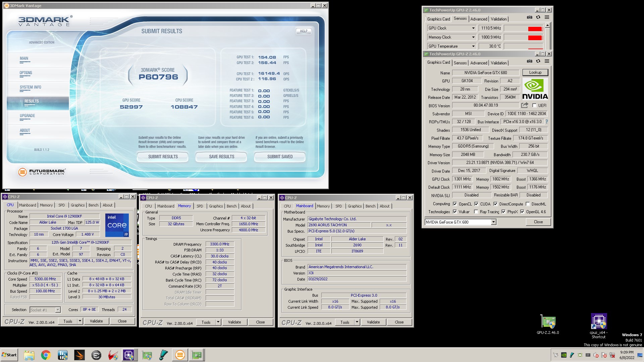
Task: Open the Graphics tab in CPU-Z Mainboard window
Action: (x=355, y=206)
